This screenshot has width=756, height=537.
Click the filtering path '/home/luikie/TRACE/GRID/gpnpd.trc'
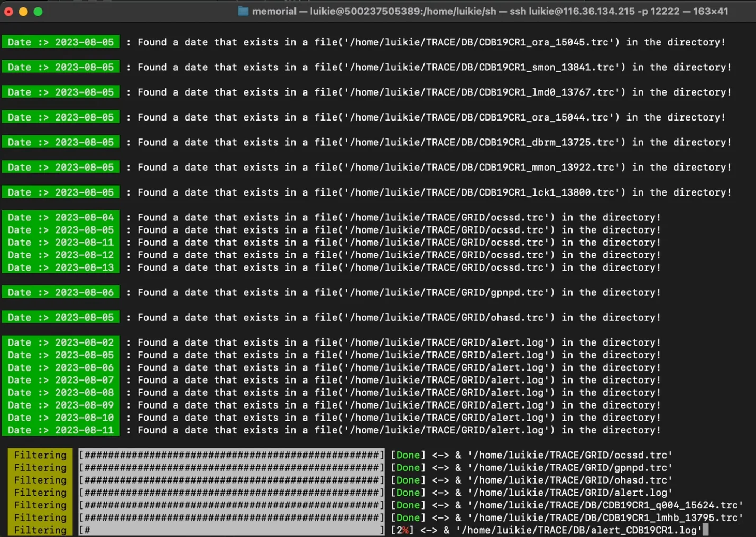(570, 468)
